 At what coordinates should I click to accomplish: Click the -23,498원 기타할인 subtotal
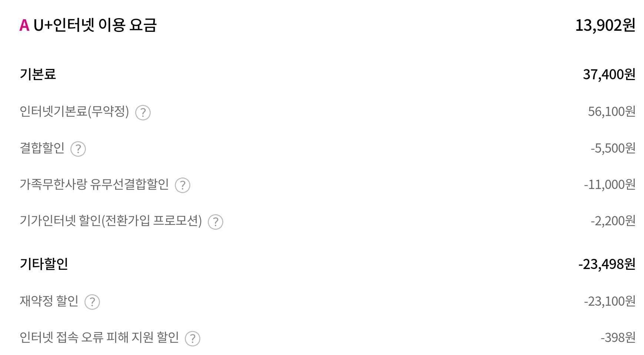(x=607, y=264)
